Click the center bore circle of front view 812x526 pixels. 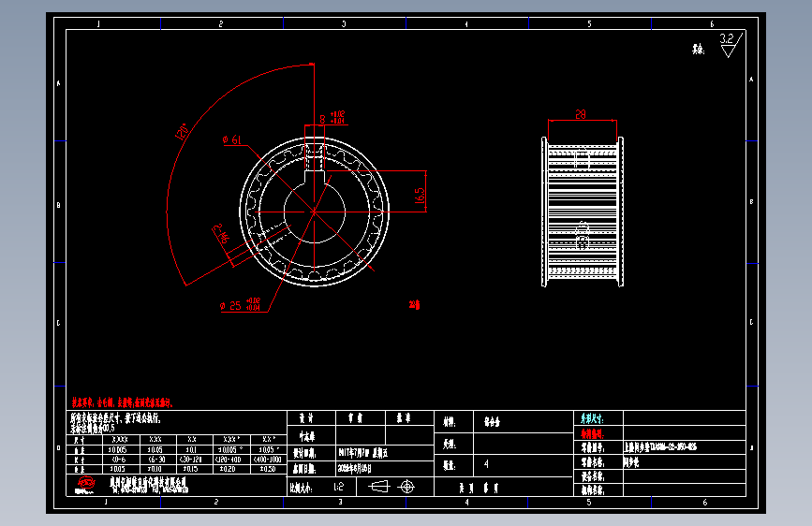315,212
